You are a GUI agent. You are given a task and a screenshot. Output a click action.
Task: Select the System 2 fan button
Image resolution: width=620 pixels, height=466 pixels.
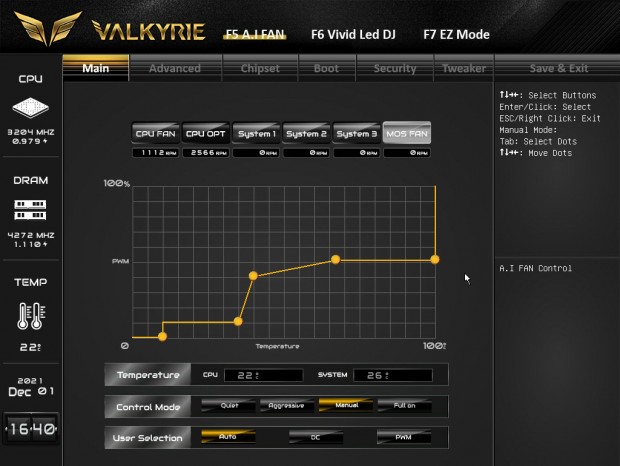306,134
